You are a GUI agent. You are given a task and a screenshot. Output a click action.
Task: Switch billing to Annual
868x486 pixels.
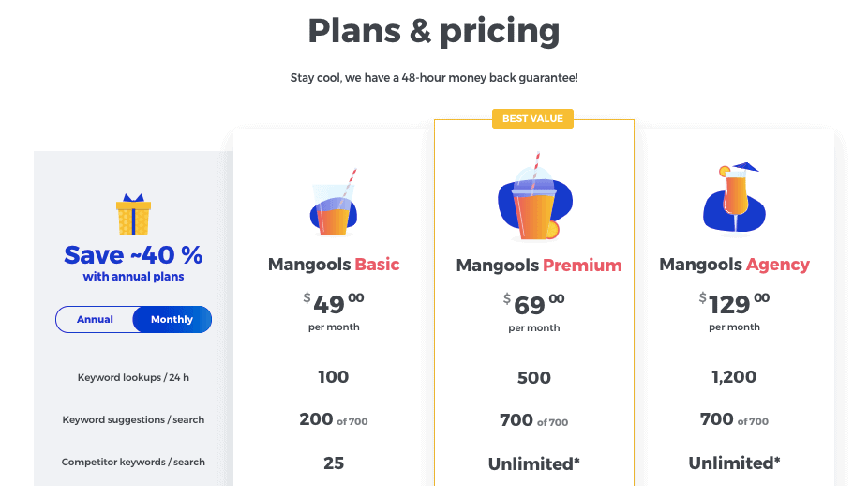95,320
